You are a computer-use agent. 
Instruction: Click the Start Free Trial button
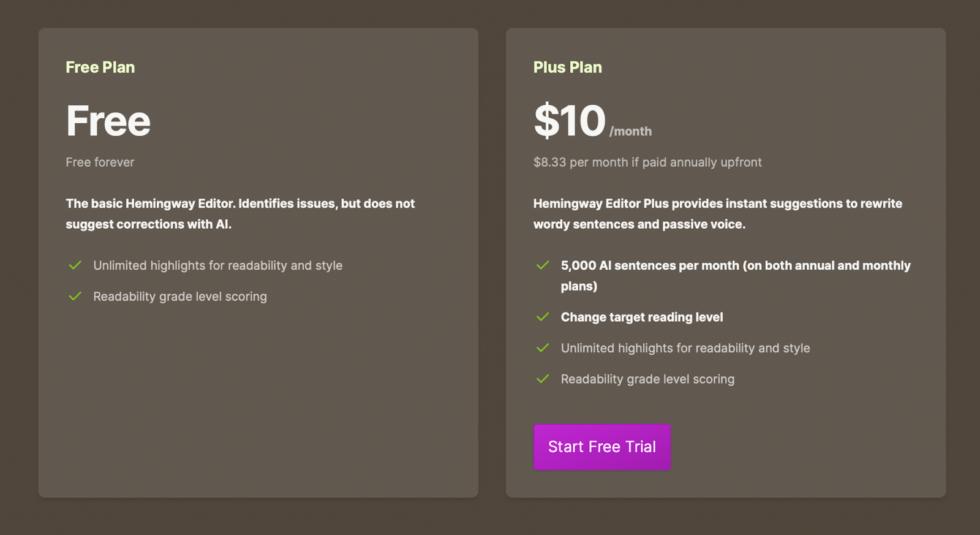tap(602, 447)
